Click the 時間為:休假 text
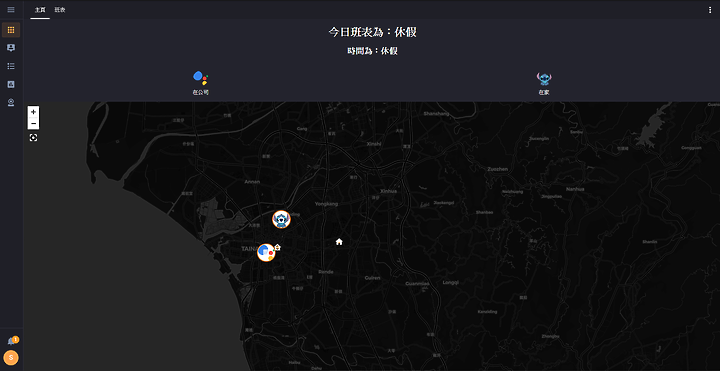 click(x=372, y=51)
